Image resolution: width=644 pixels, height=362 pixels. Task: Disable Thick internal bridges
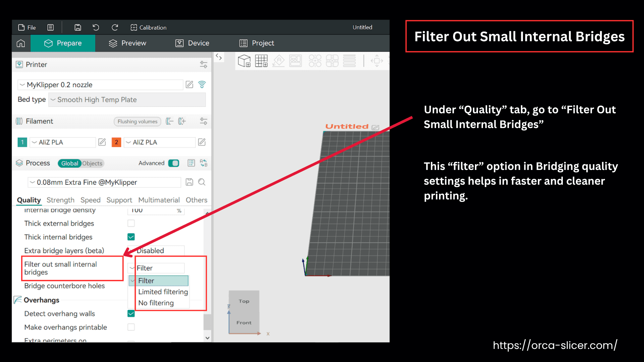click(x=131, y=237)
